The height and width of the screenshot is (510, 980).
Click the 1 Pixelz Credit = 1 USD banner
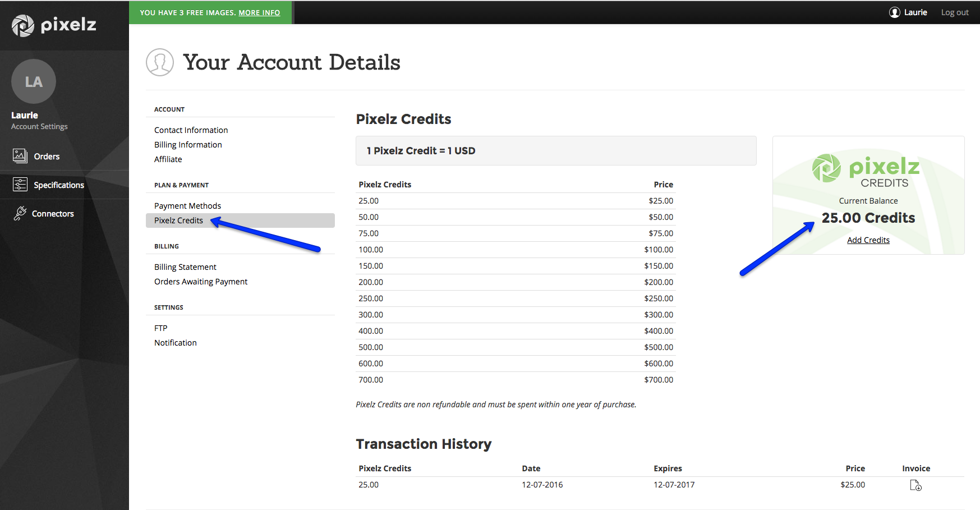tap(556, 151)
